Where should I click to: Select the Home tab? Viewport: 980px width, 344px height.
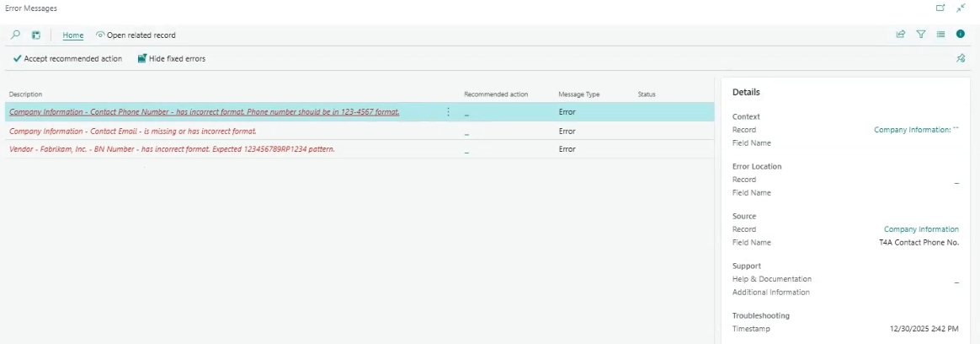pyautogui.click(x=73, y=35)
